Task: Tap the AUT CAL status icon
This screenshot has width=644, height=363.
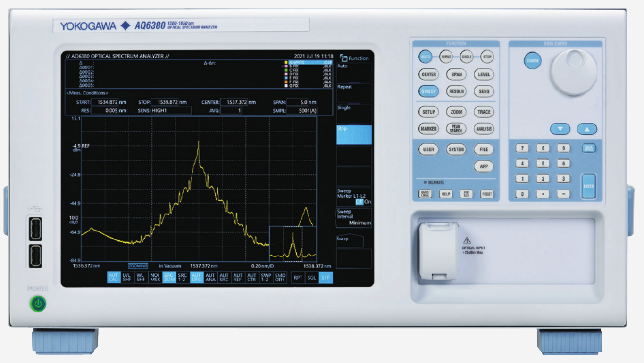Action: pos(114,278)
